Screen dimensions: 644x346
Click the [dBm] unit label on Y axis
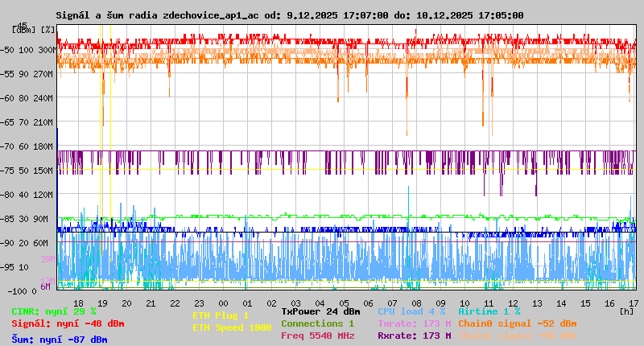pyautogui.click(x=23, y=29)
